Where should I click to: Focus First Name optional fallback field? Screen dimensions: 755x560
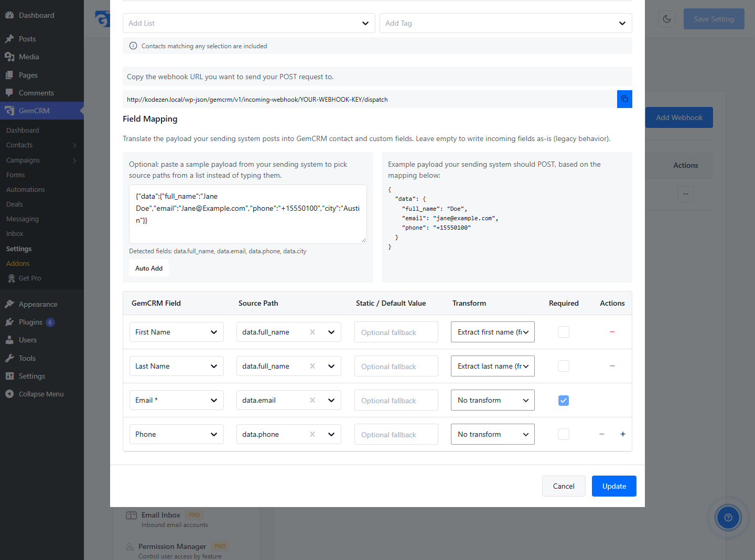click(396, 332)
